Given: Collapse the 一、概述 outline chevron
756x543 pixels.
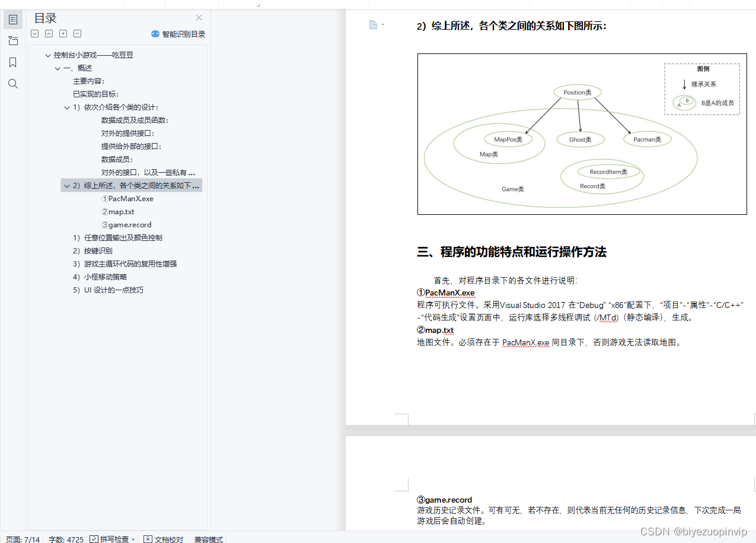Looking at the screenshot, I should 58,68.
